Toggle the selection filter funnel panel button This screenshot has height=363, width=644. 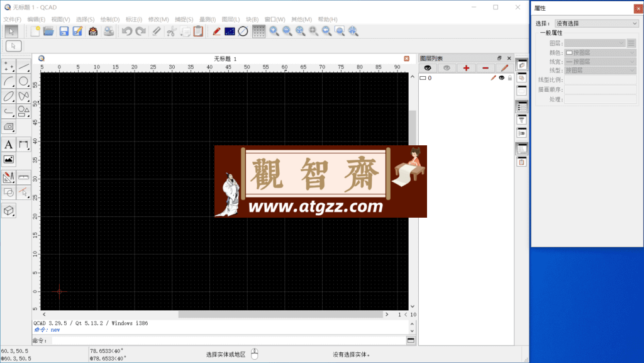521,120
